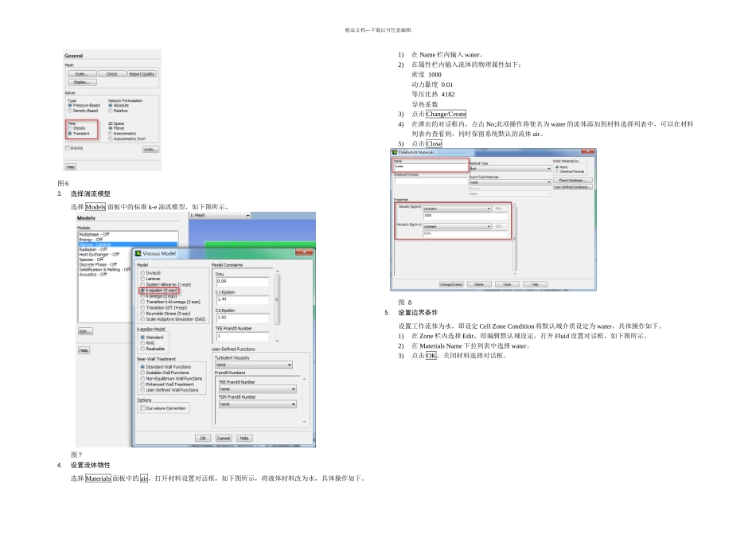The image size is (756, 535).
Task: Click Cancel in the Viscous Model dialog
Action: pyautogui.click(x=224, y=438)
